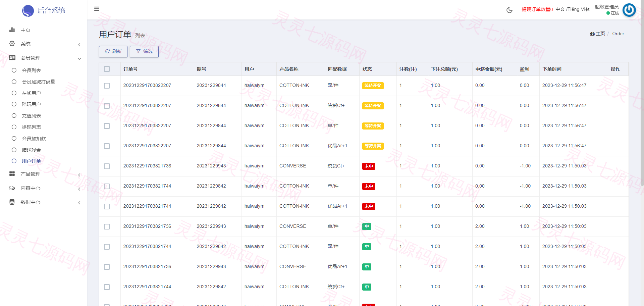Viewport: 644px width, 306px height.
Task: Open the 陪玩用户 menu item
Action: [31, 104]
